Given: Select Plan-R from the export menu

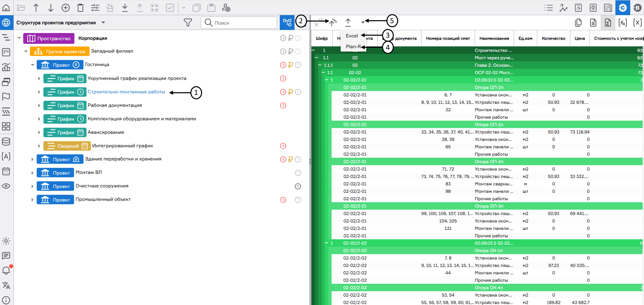Looking at the screenshot, I should (353, 47).
